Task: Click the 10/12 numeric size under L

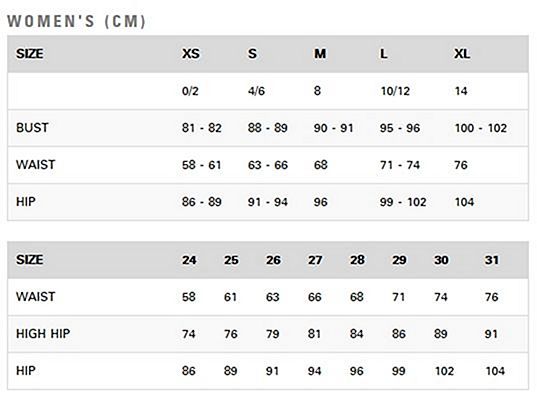Action: [x=395, y=91]
